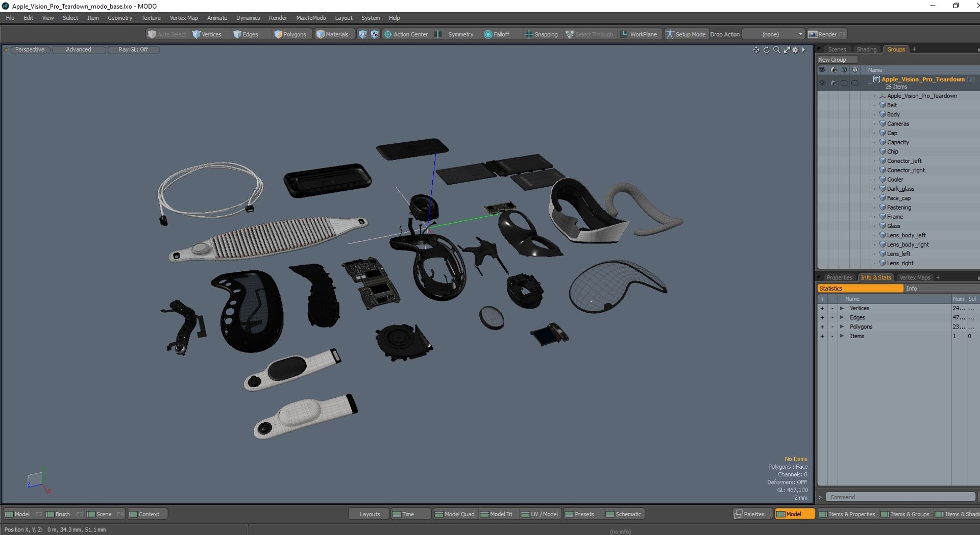Toggle Symmetry on
Viewport: 980px width, 535px height.
(x=454, y=34)
